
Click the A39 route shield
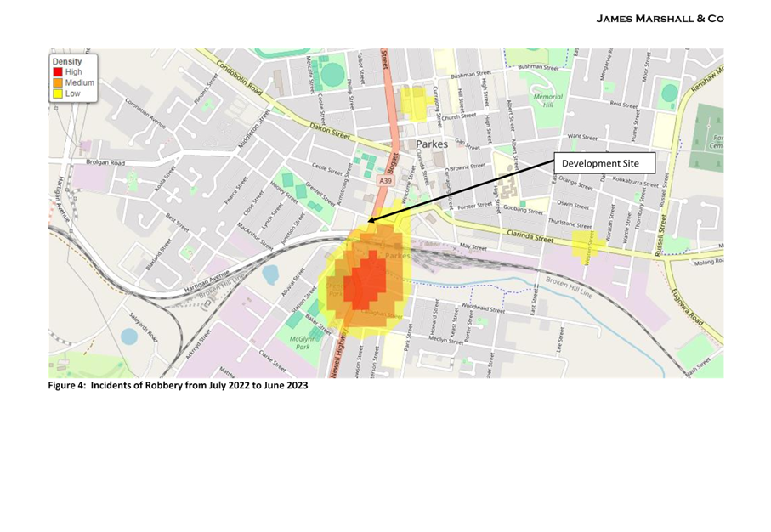386,181
